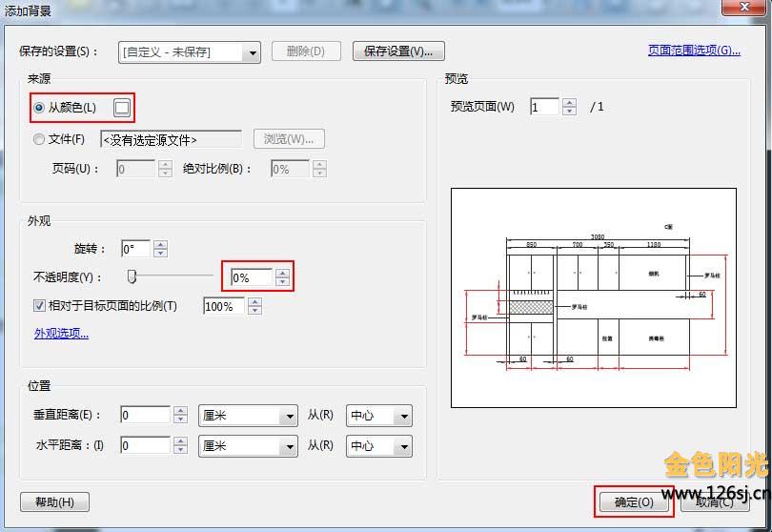This screenshot has height=532, width=772.
Task: Click the 预览页面(W) page number field
Action: (544, 107)
